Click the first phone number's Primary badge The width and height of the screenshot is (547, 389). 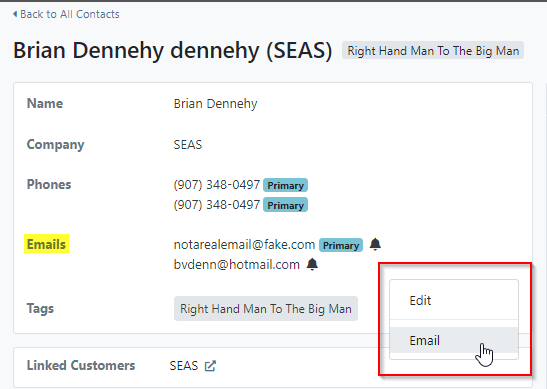pyautogui.click(x=285, y=185)
